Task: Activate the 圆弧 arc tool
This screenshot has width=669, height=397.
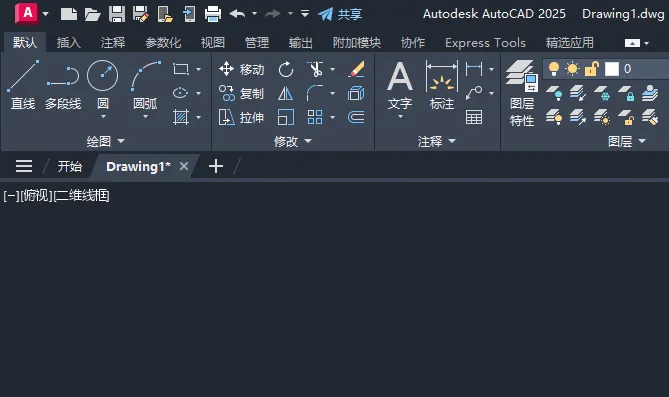Action: [145, 84]
